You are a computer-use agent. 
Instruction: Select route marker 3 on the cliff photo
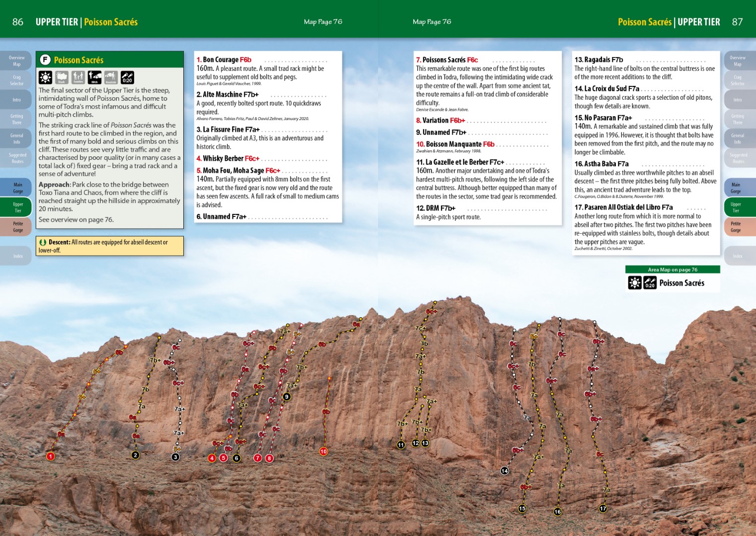(x=175, y=457)
